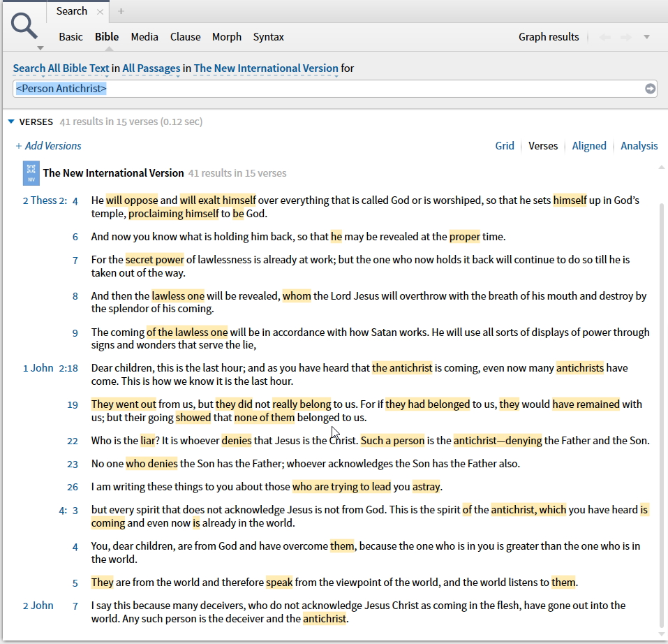Screen dimensions: 668x644
Task: Click the NIV resource cover icon
Action: point(31,173)
